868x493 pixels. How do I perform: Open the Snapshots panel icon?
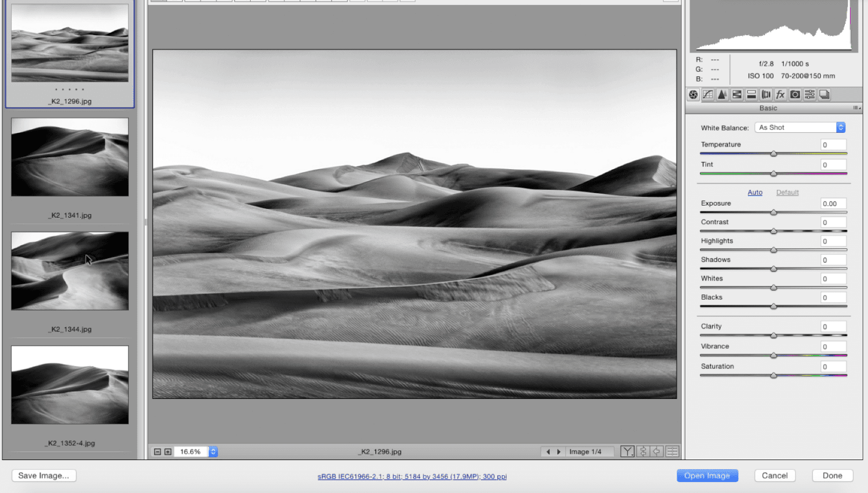pyautogui.click(x=825, y=95)
